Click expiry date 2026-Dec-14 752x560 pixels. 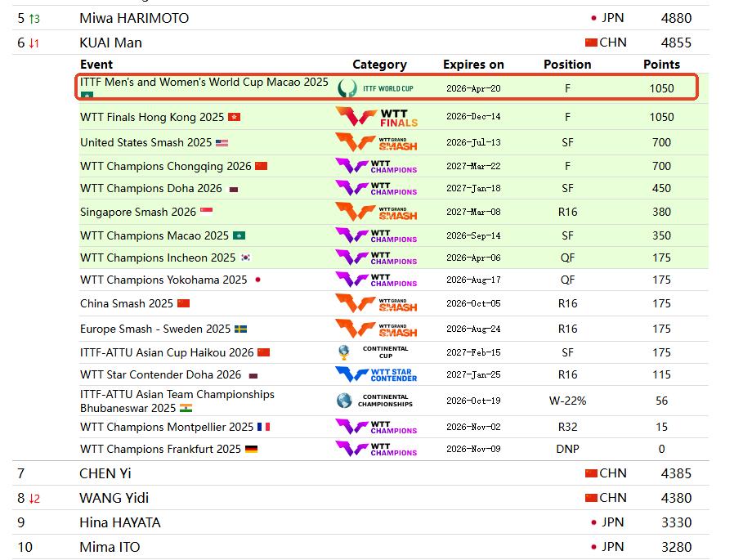473,117
